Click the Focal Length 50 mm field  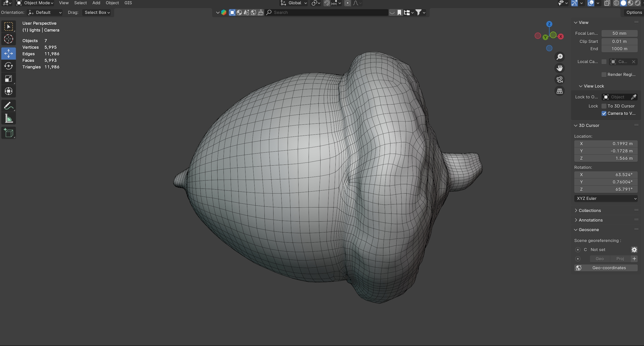click(x=619, y=33)
